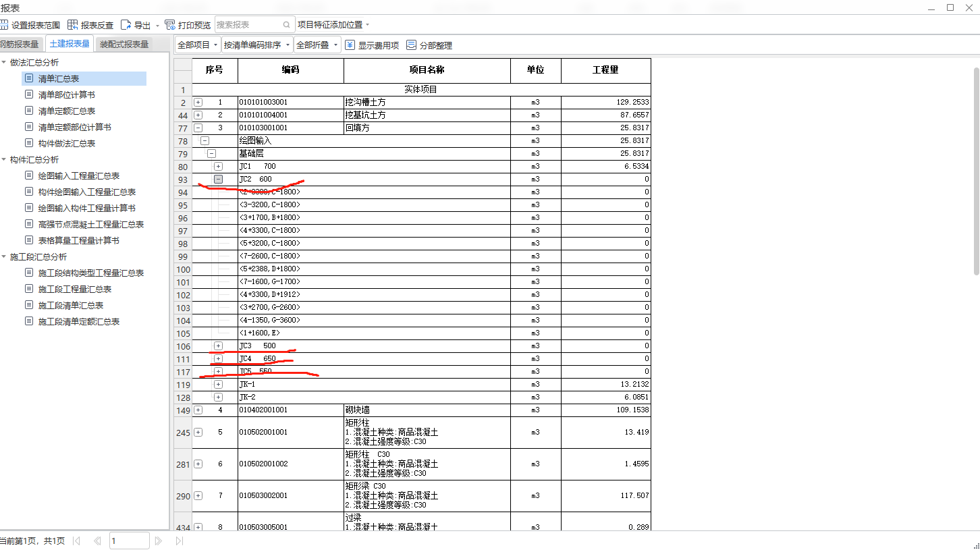980x550 pixels.
Task: Expand the JC3 500 row
Action: [219, 346]
